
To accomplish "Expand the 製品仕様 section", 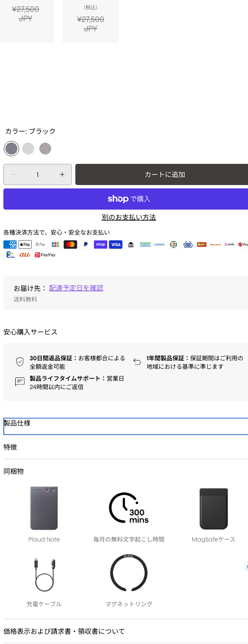I will coord(126,426).
